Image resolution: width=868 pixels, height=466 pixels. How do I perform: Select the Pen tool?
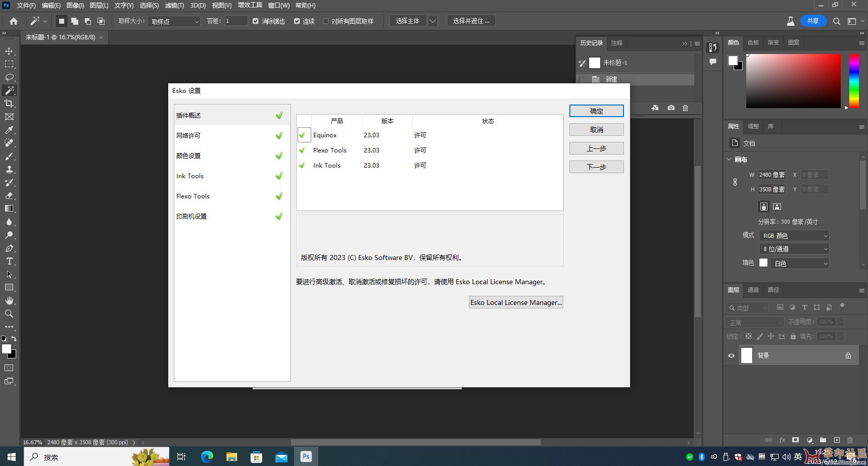click(9, 248)
